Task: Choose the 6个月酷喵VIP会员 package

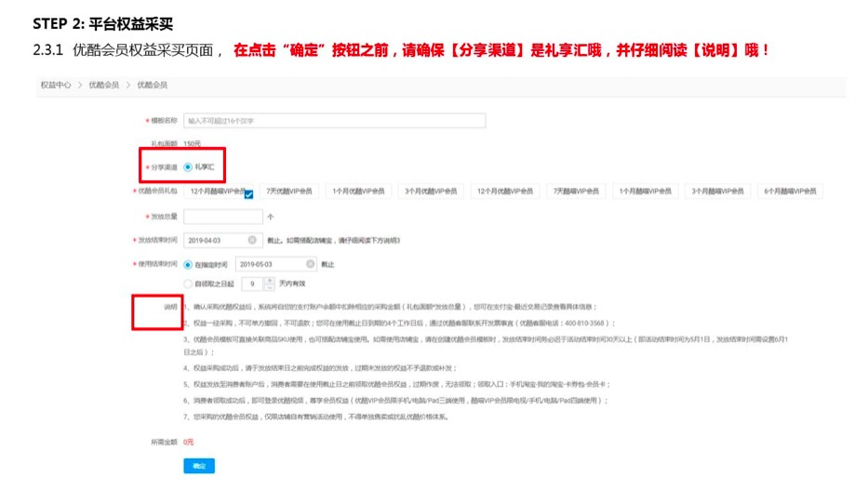Action: [790, 191]
